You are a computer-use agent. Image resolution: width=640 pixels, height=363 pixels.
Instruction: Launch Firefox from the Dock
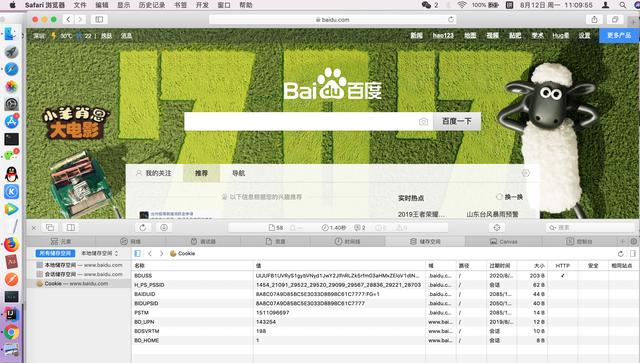tap(11, 244)
